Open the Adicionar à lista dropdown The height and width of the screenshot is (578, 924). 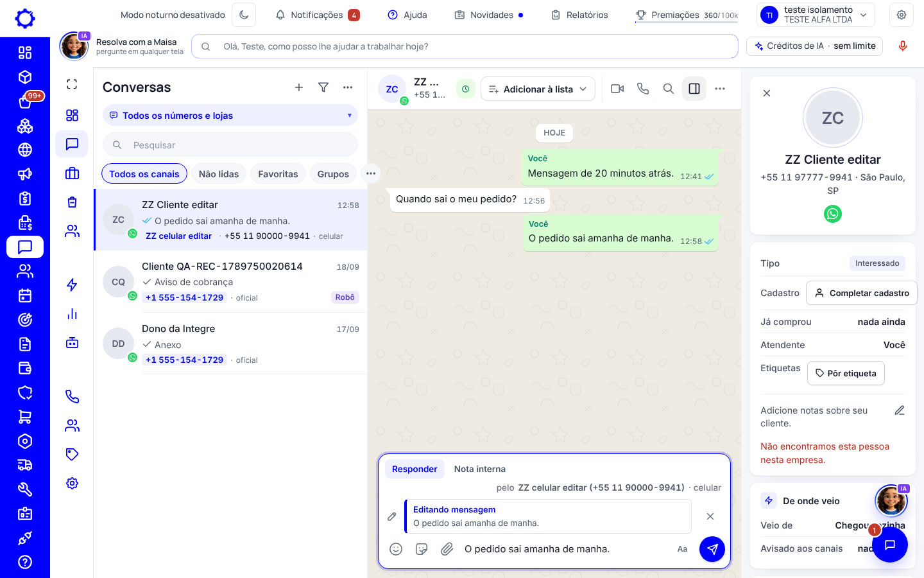tap(538, 89)
